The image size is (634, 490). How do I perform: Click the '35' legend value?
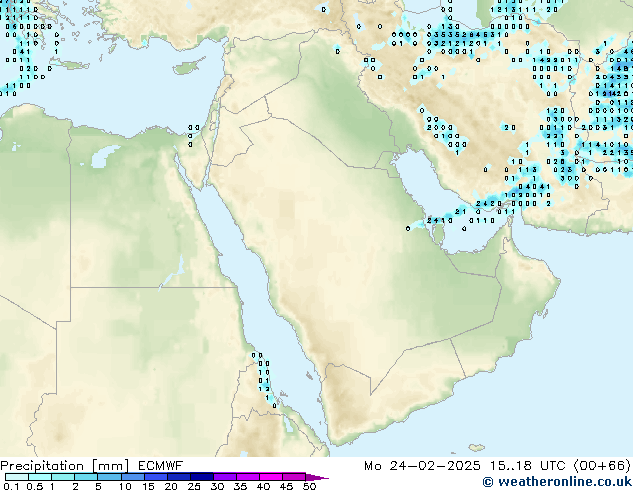click(240, 486)
